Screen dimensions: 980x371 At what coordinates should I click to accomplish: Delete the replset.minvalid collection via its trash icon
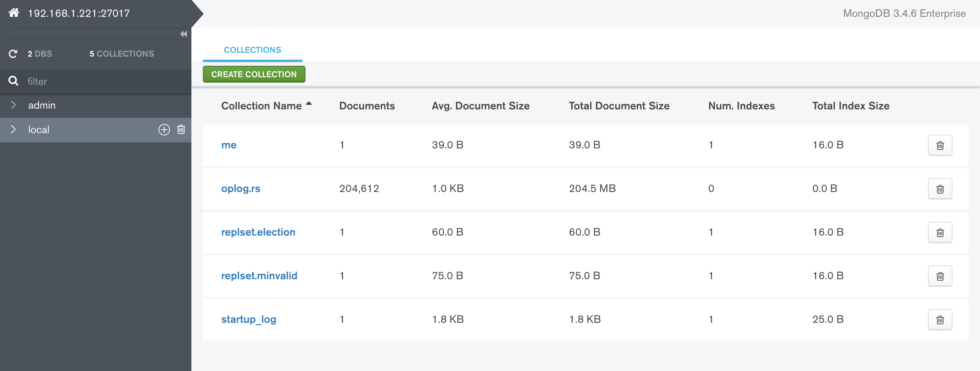[941, 276]
